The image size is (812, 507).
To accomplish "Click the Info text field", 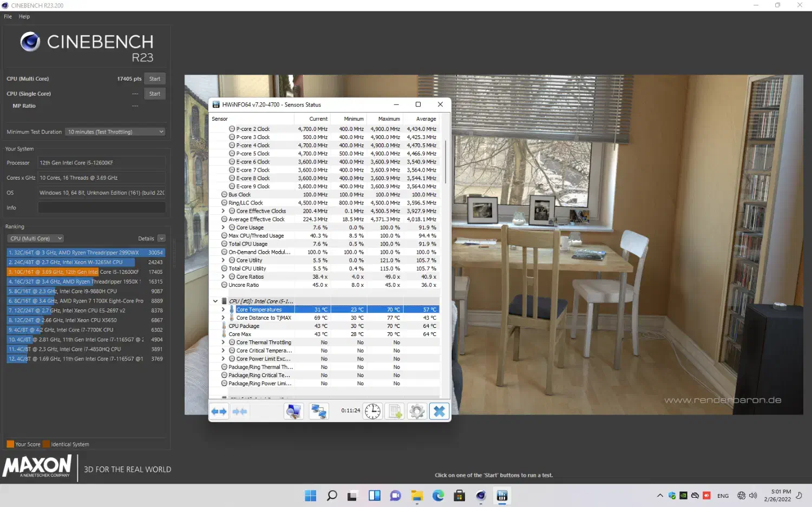I will pyautogui.click(x=102, y=208).
